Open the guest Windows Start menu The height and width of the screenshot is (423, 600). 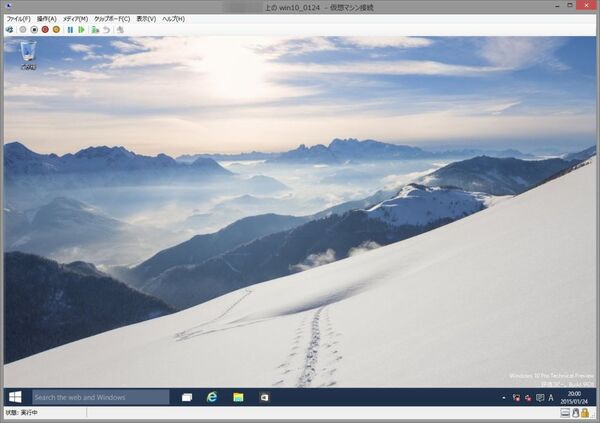(15, 397)
